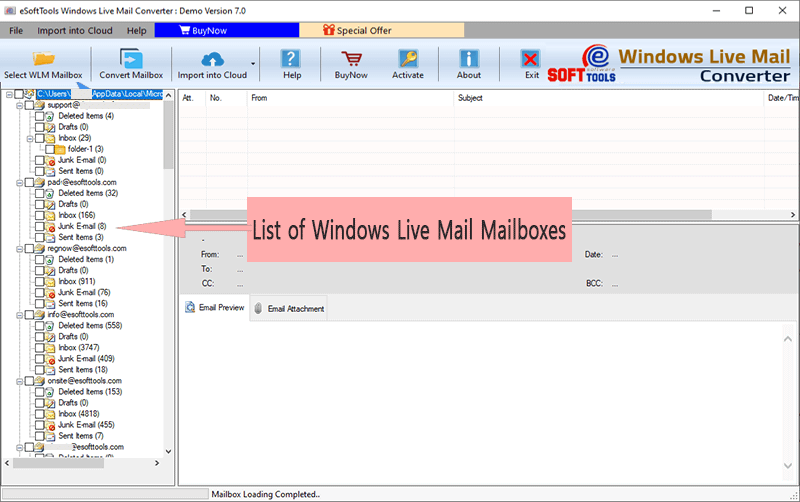The height and width of the screenshot is (502, 800).
Task: Check the folder-1 (3) checkbox
Action: pyautogui.click(x=49, y=149)
